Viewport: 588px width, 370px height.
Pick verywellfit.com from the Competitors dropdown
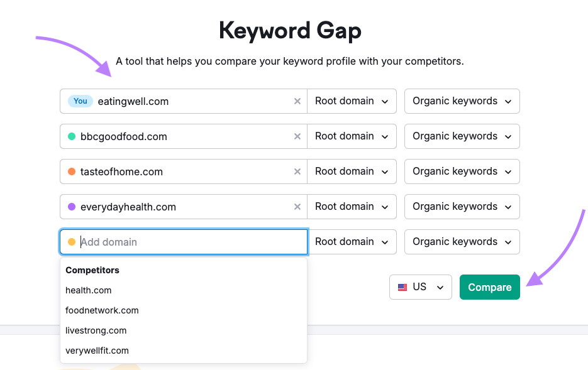pyautogui.click(x=97, y=351)
